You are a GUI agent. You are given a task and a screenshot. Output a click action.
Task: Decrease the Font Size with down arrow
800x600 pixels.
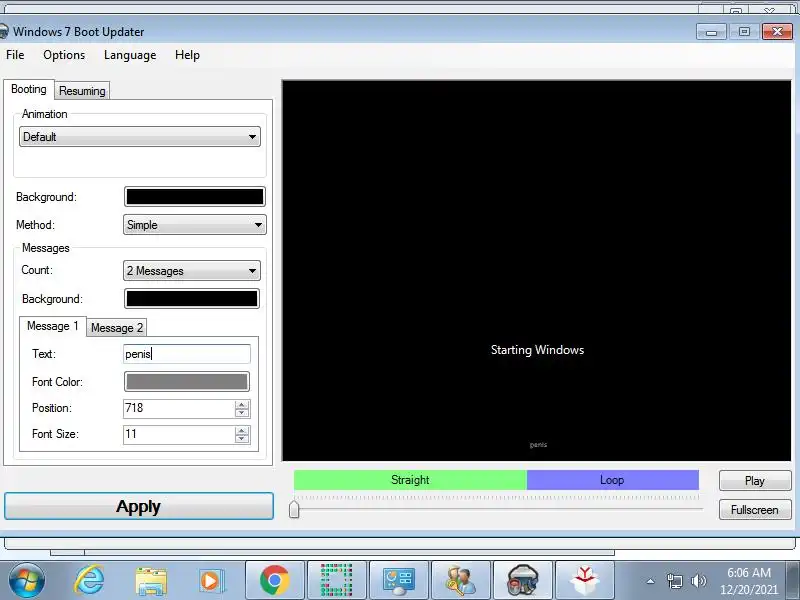point(242,439)
